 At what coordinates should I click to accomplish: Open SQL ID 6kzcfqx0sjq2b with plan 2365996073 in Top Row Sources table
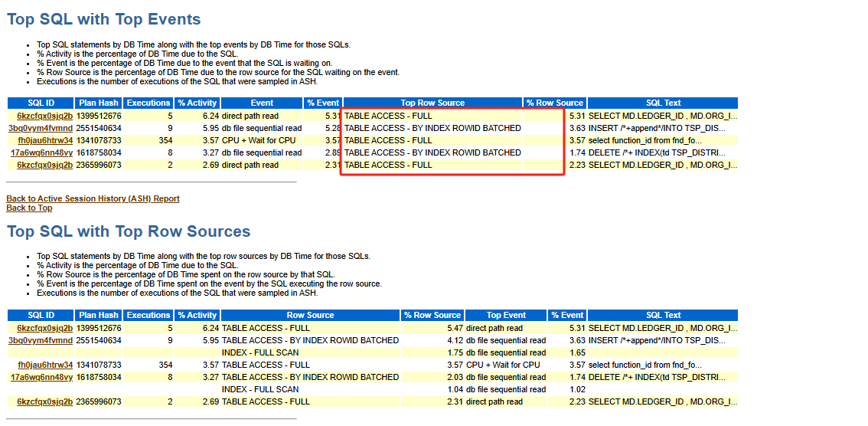pos(45,401)
